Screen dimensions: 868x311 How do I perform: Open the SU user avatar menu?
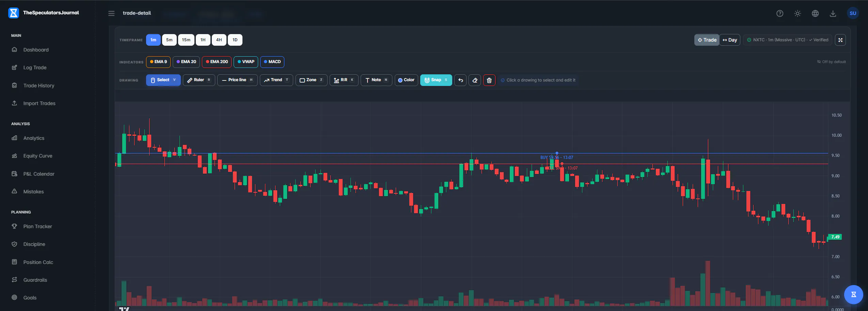coord(853,13)
